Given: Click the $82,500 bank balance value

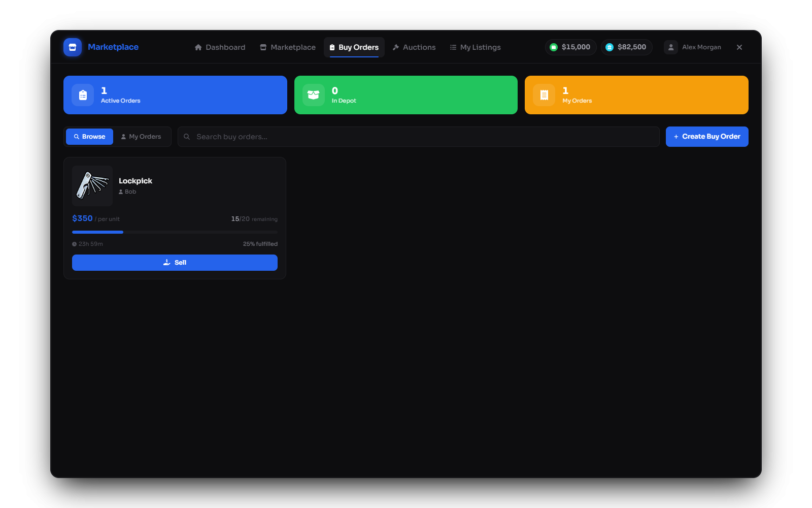Looking at the screenshot, I should click(x=632, y=47).
